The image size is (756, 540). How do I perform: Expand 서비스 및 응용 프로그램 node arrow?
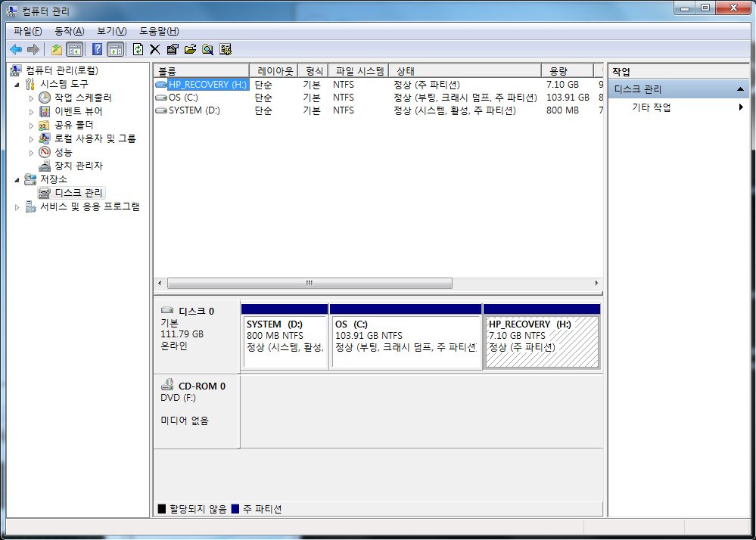pos(17,207)
